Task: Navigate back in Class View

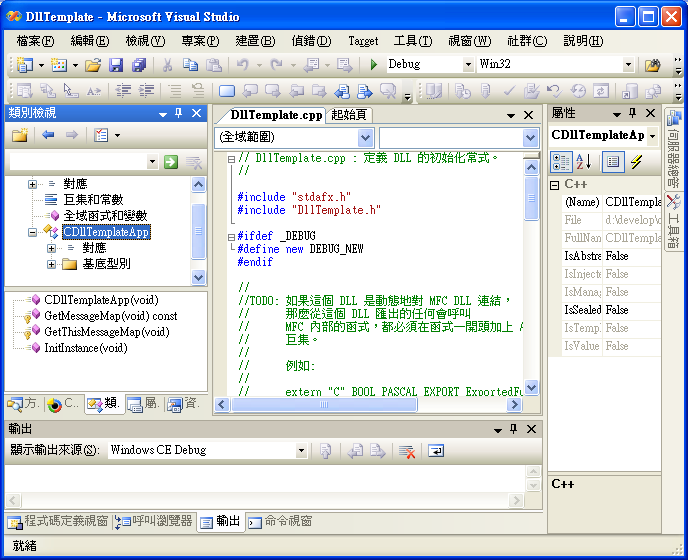Action: pyautogui.click(x=48, y=135)
